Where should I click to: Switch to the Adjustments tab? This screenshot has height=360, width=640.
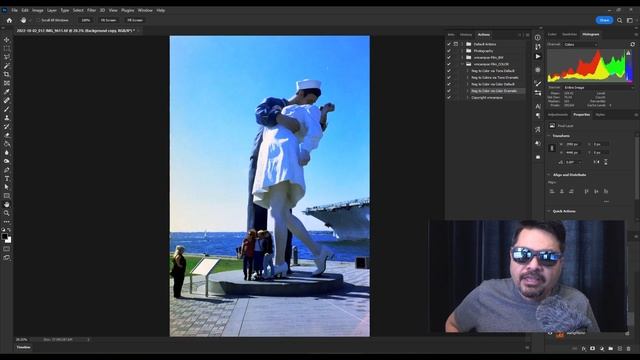[558, 115]
